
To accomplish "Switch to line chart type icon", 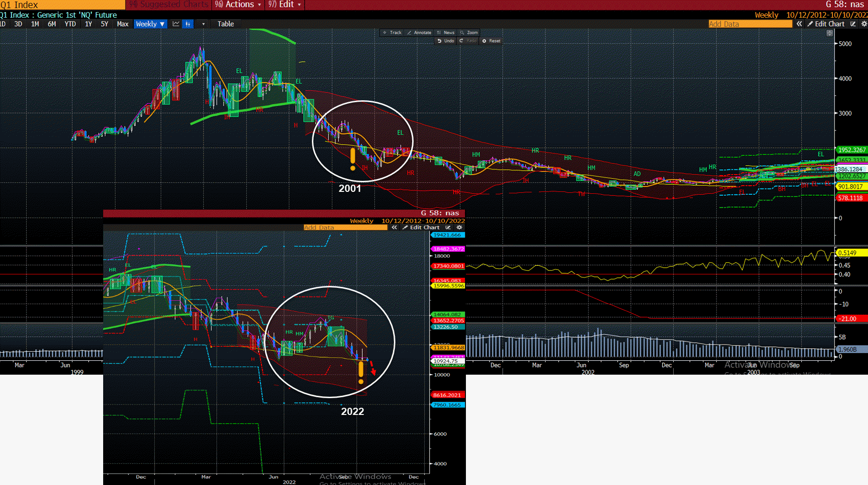I will point(176,24).
